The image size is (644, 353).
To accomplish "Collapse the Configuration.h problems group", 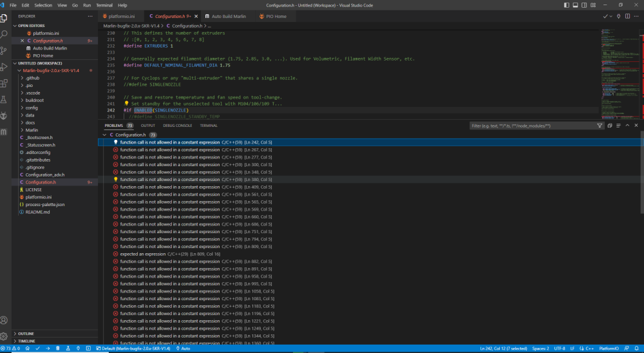I will click(105, 135).
